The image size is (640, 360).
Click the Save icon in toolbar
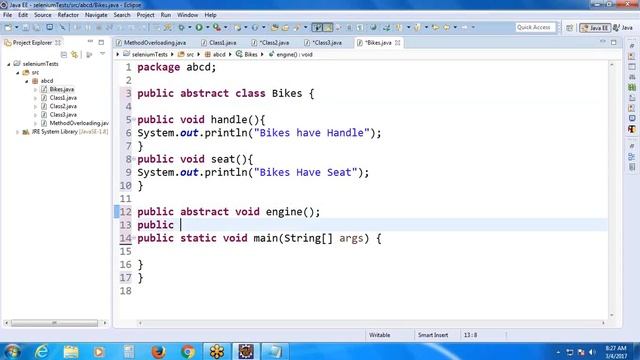click(25, 27)
